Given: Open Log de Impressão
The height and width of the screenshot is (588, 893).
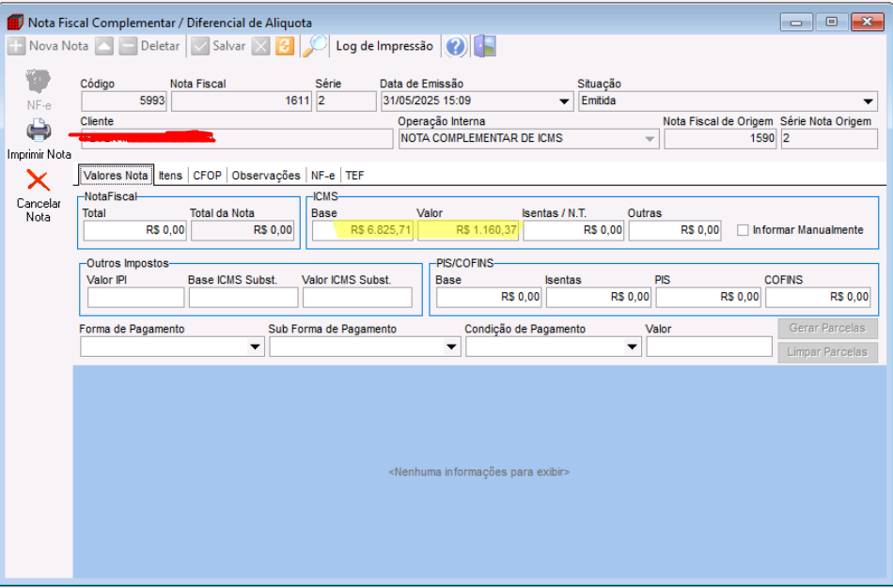Looking at the screenshot, I should 384,46.
